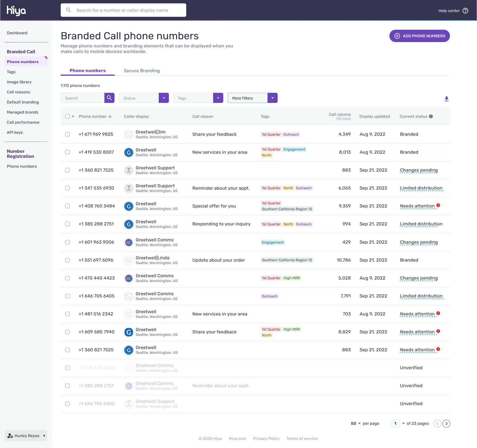The height and width of the screenshot is (448, 477).
Task: Open Managed brands in the sidebar
Action: pos(22,112)
